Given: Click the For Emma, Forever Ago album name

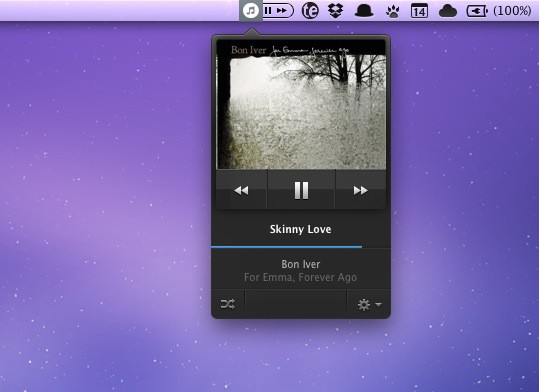Looking at the screenshot, I should click(x=300, y=277).
